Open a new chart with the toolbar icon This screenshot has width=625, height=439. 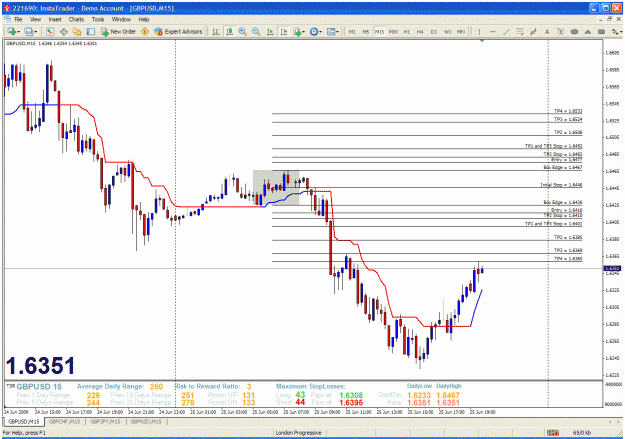coord(11,31)
